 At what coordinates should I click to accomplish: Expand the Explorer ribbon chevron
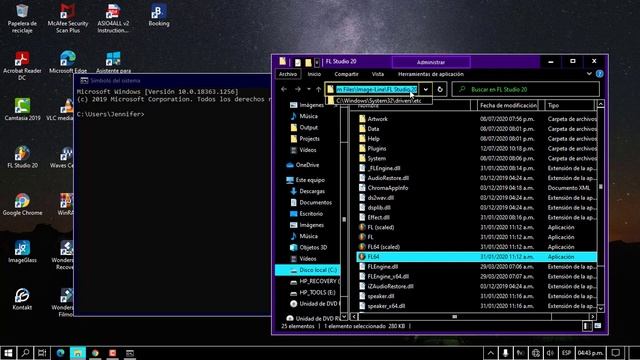[x=589, y=74]
